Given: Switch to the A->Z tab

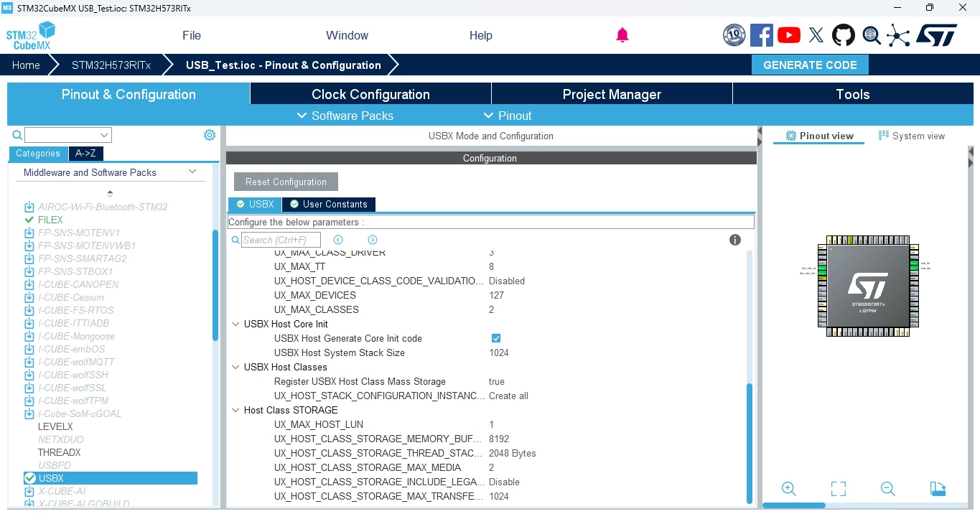Looking at the screenshot, I should click(x=85, y=153).
